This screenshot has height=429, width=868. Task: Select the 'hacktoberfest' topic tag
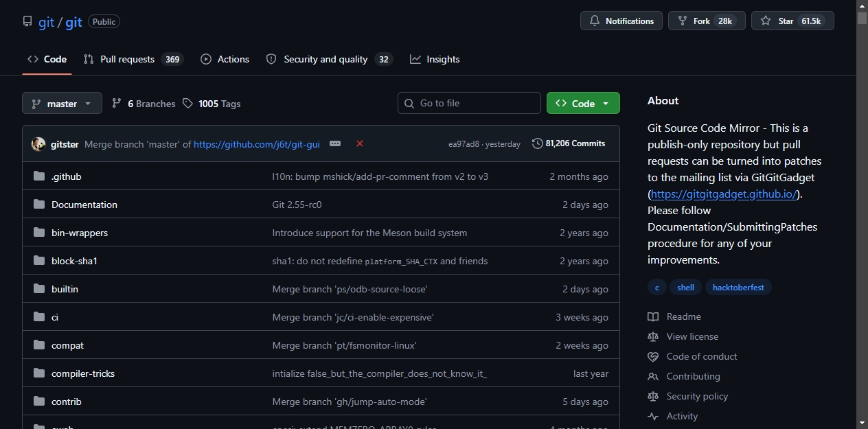coord(738,288)
